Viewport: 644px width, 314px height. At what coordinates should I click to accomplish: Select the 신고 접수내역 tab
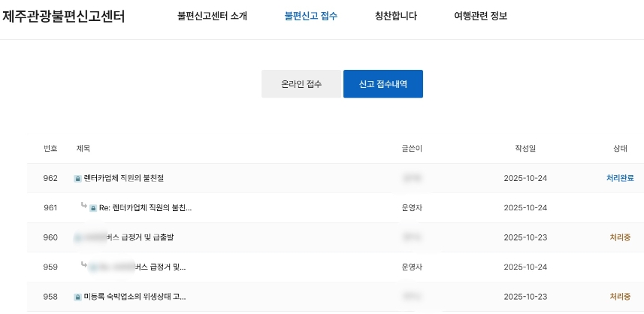[x=382, y=84]
